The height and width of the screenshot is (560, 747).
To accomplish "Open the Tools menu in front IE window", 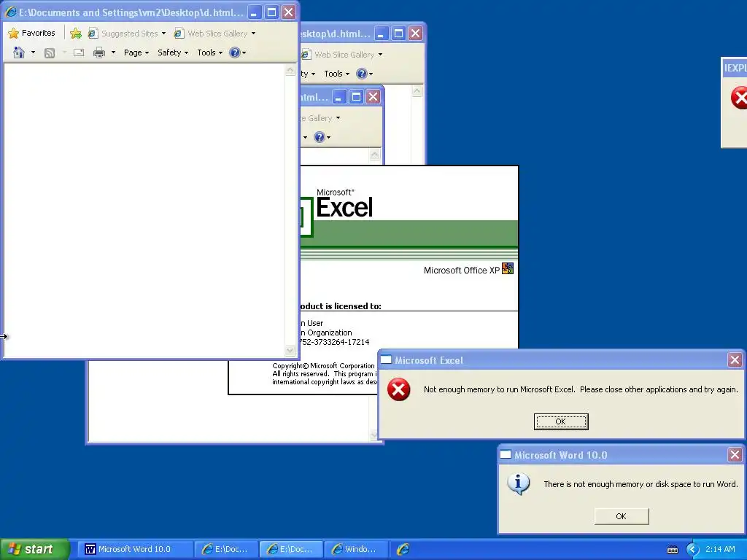I will (209, 52).
